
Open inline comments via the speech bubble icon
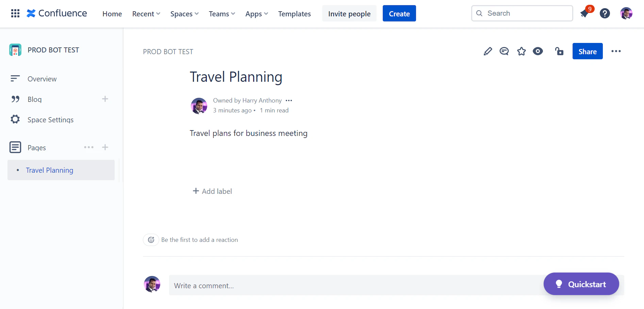[504, 51]
